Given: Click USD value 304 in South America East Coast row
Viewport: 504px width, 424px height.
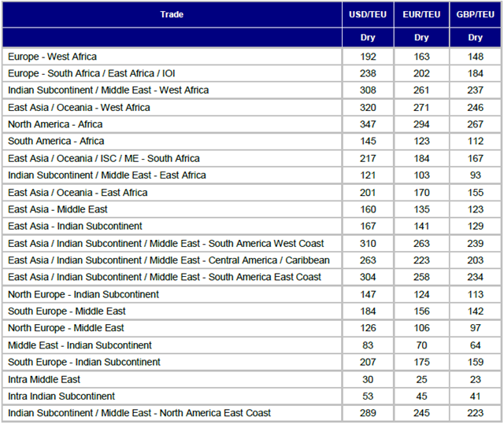Looking at the screenshot, I should point(368,277).
